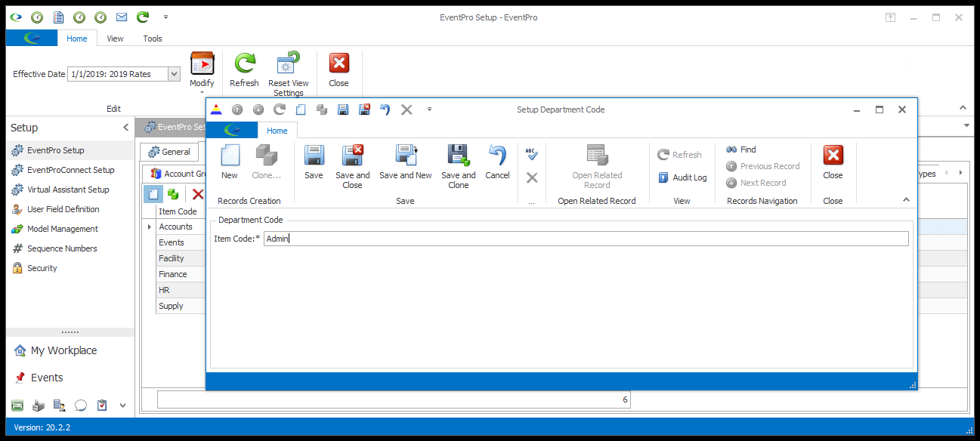The image size is (980, 441).
Task: Click the Save and Clone ribbon button
Action: (459, 166)
